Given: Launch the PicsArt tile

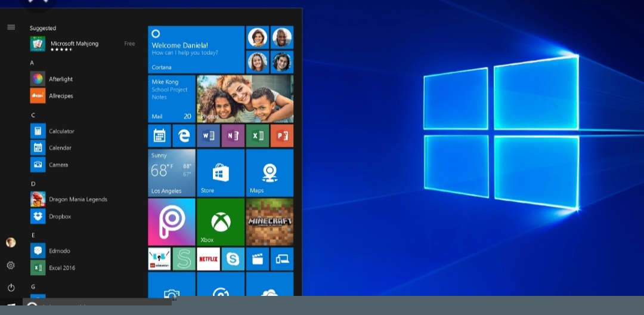Looking at the screenshot, I should tap(172, 222).
